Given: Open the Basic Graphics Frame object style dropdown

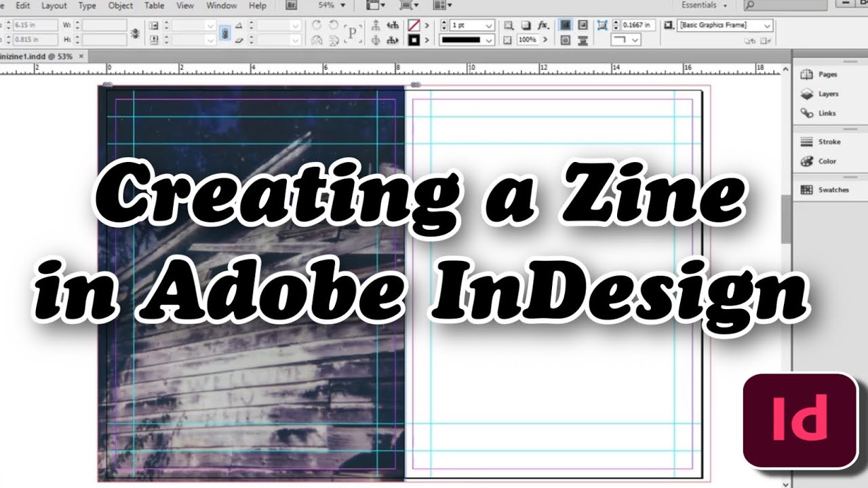Looking at the screenshot, I should 726,25.
